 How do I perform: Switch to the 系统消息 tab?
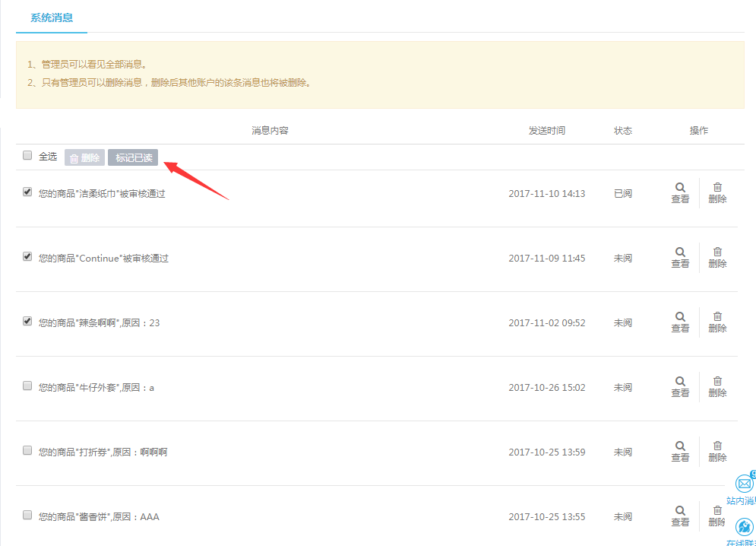point(52,17)
